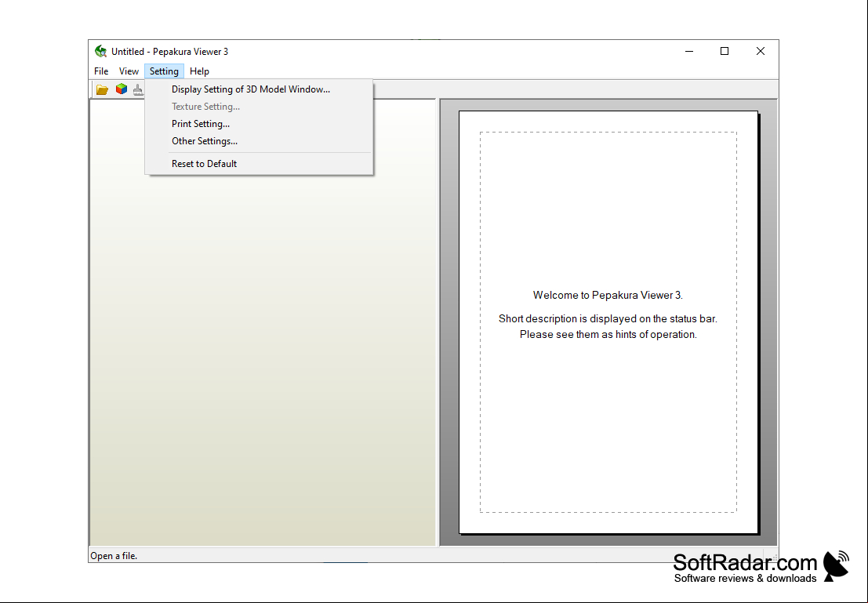Viewport: 868px width, 603px height.
Task: Open Print Setting from the menu
Action: click(259, 123)
